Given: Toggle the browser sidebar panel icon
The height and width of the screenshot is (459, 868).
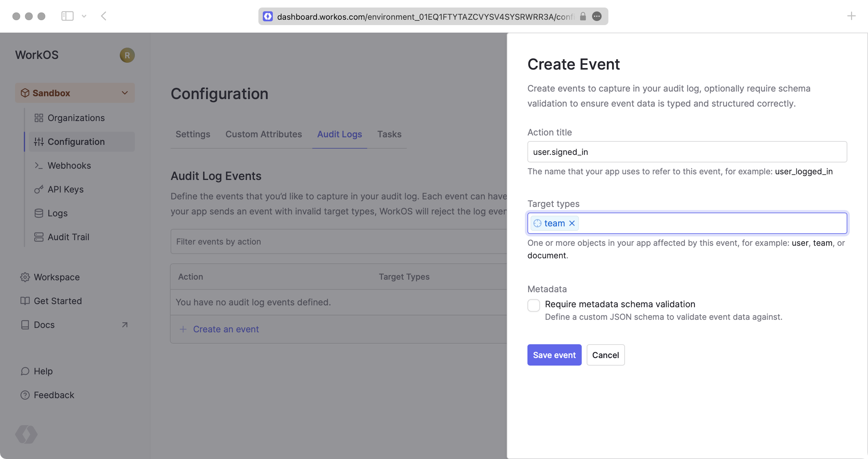Looking at the screenshot, I should click(x=67, y=16).
